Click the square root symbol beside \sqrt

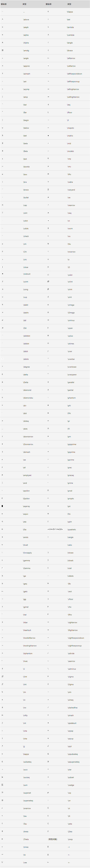point(48,746)
